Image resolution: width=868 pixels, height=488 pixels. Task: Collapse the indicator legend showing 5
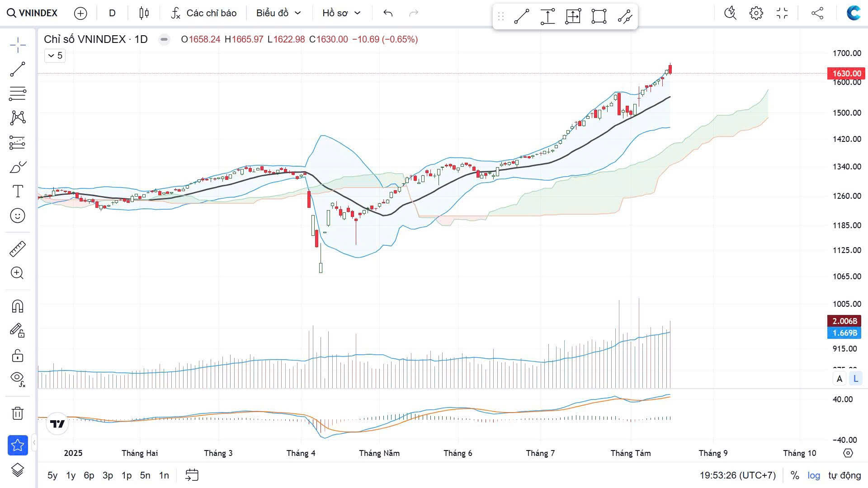tap(55, 56)
